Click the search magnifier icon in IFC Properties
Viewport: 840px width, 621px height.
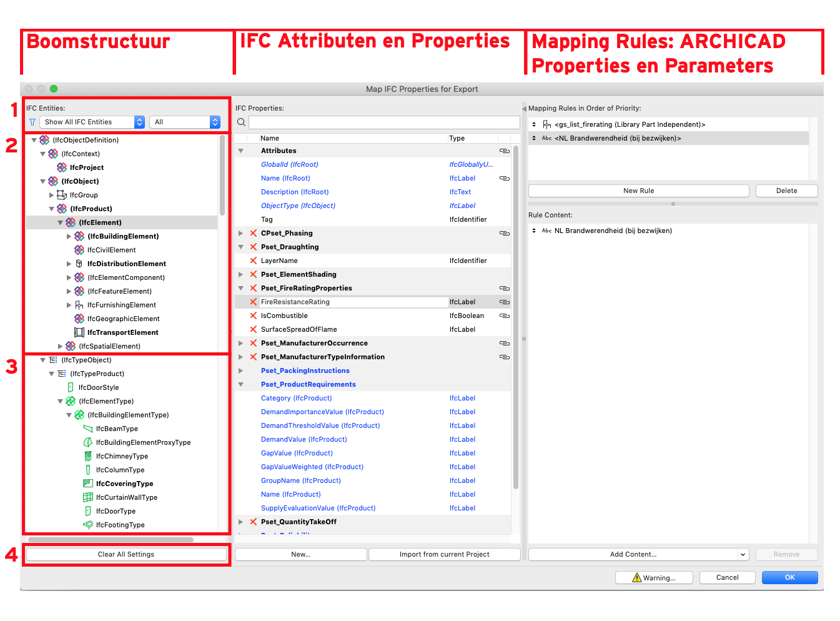[x=241, y=122]
